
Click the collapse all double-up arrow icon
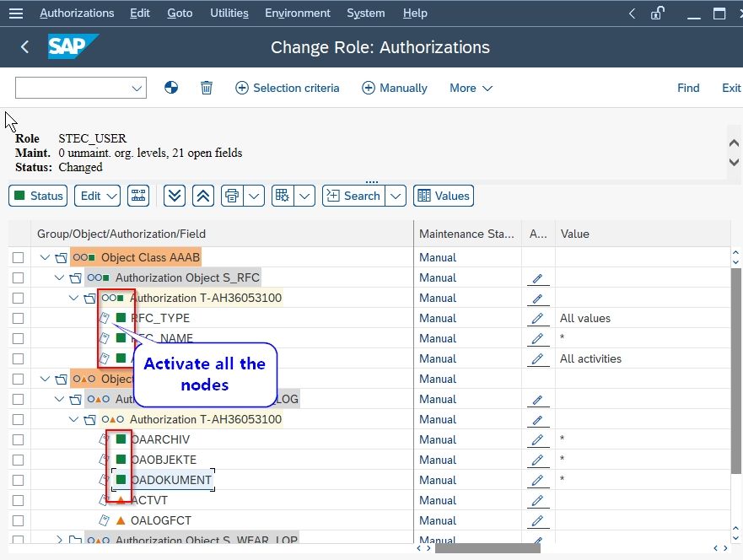click(203, 196)
